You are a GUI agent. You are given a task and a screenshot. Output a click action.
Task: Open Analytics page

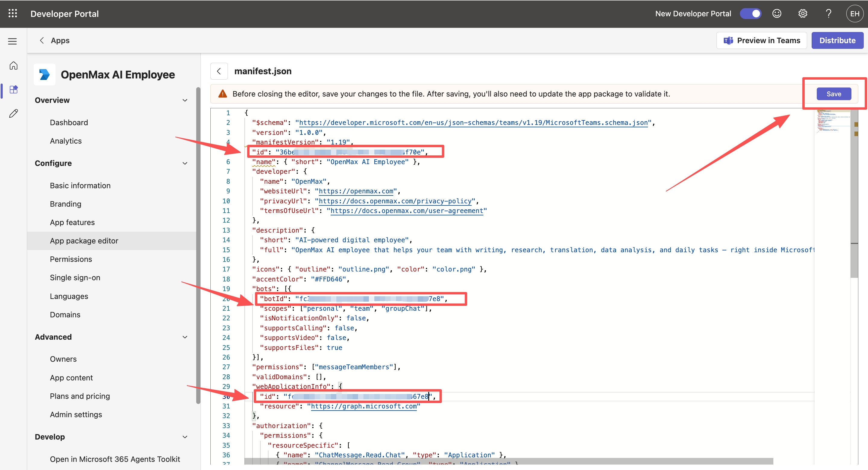[66, 141]
